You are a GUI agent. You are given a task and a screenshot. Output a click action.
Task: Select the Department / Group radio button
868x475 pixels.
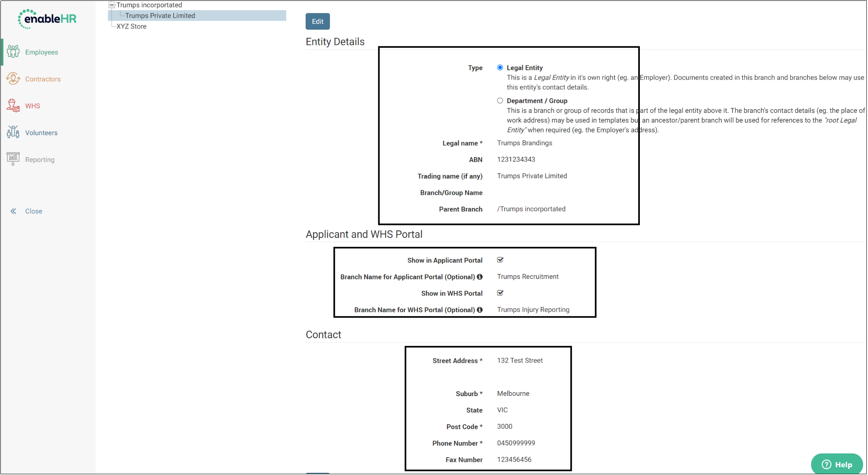[500, 101]
